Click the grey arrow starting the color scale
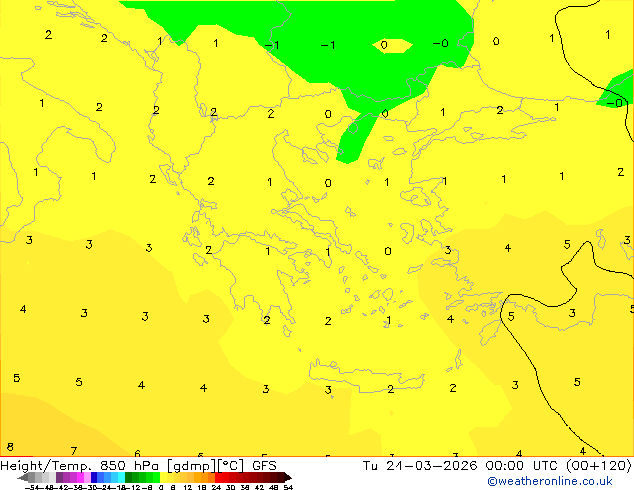The width and height of the screenshot is (634, 490). point(23,477)
